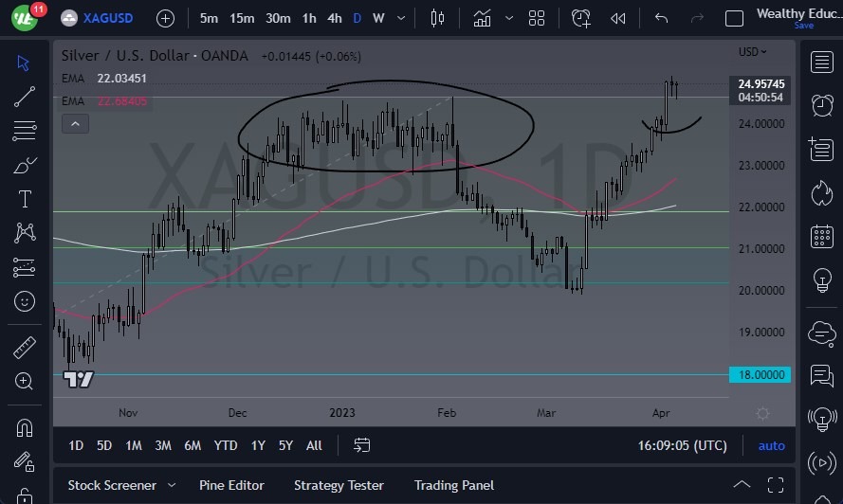This screenshot has width=843, height=504.
Task: Open the USD currency dropdown
Action: (752, 52)
